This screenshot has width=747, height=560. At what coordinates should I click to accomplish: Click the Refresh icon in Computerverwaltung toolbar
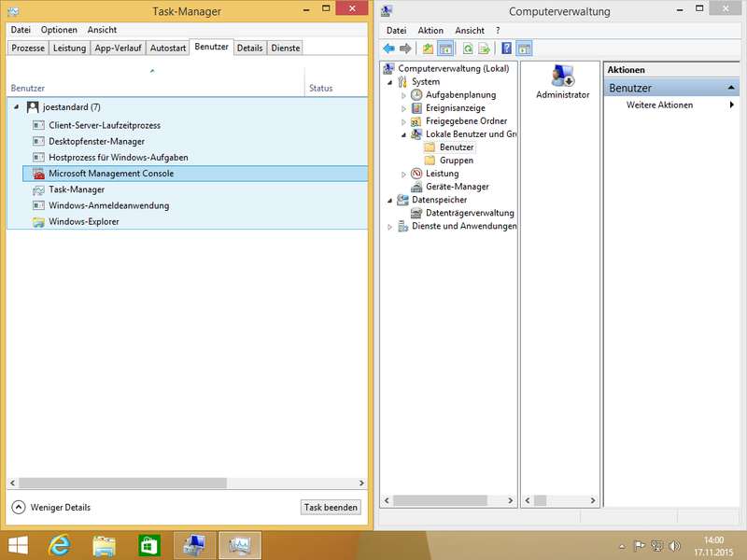pyautogui.click(x=467, y=49)
